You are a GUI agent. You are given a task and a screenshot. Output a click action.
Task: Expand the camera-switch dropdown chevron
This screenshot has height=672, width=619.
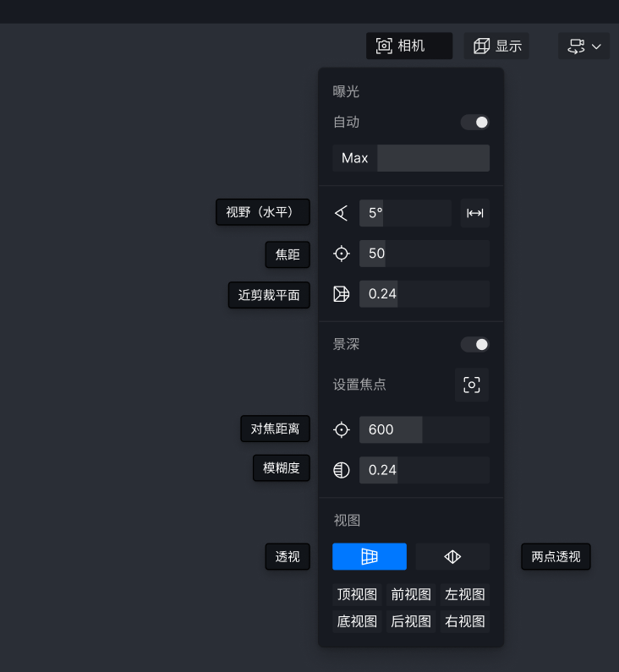(596, 46)
